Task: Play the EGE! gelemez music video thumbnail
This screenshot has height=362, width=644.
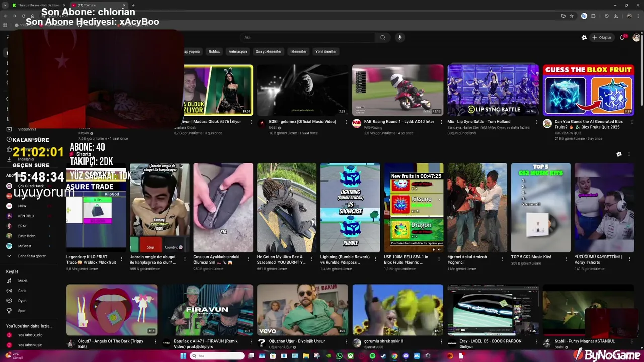Action: click(x=302, y=90)
